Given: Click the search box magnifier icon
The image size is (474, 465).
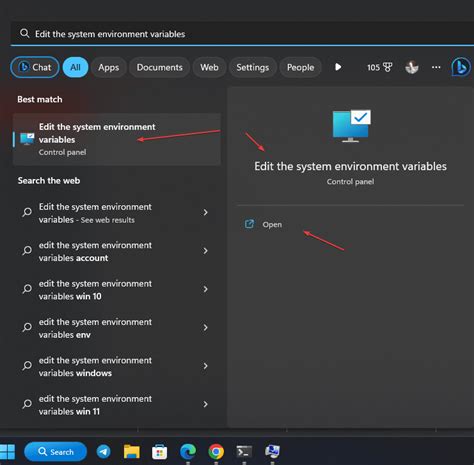Looking at the screenshot, I should [24, 33].
